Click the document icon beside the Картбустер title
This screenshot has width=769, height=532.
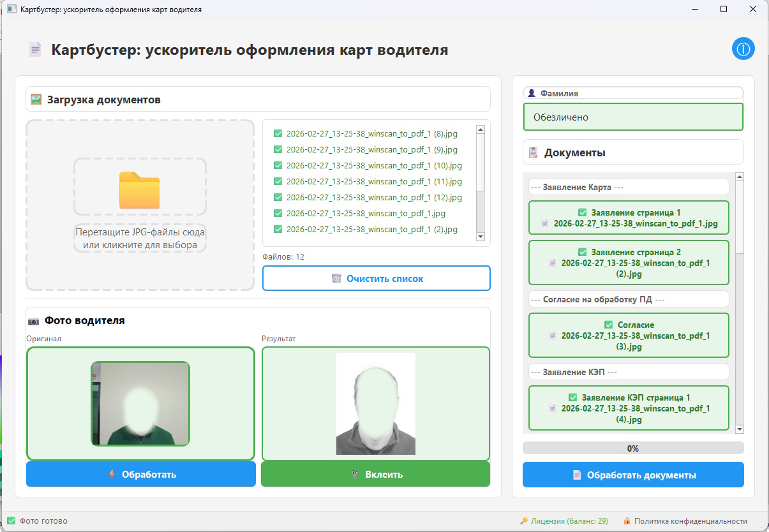pos(36,49)
